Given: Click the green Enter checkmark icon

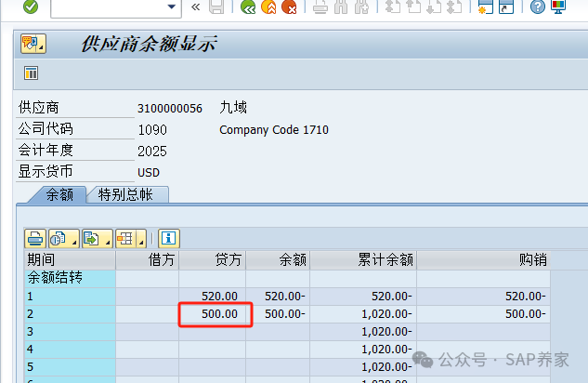Looking at the screenshot, I should coord(31,7).
